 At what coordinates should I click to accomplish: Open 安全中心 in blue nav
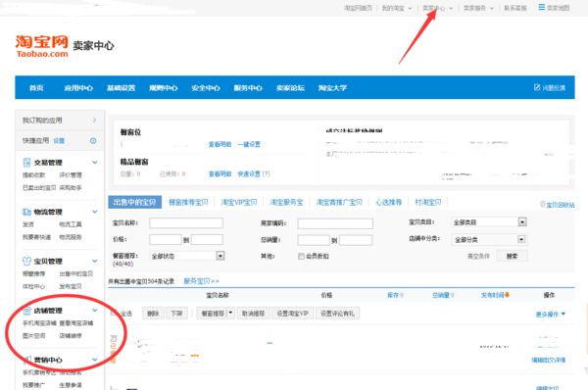tap(206, 88)
